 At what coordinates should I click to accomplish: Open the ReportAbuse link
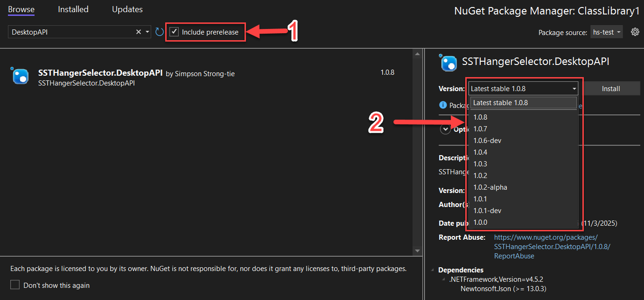514,256
